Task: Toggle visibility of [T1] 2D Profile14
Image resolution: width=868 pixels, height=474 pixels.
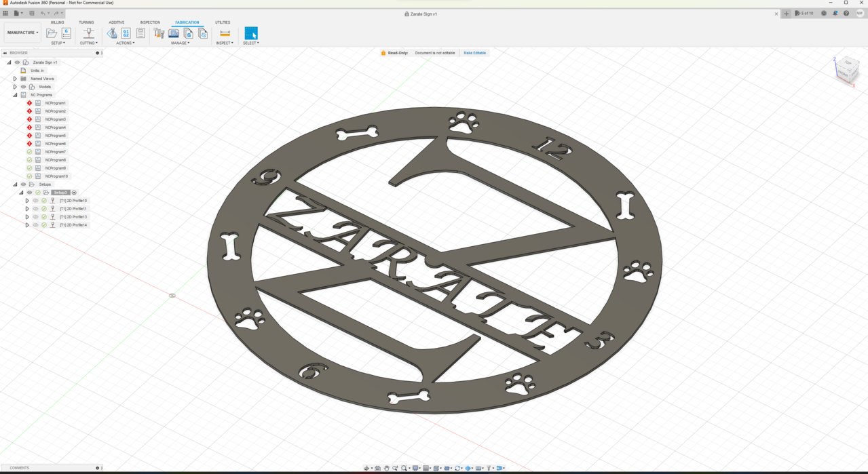Action: [x=35, y=225]
